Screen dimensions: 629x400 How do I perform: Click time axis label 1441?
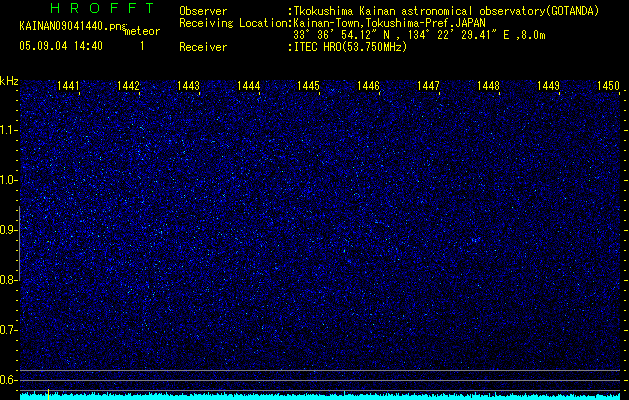(x=69, y=86)
